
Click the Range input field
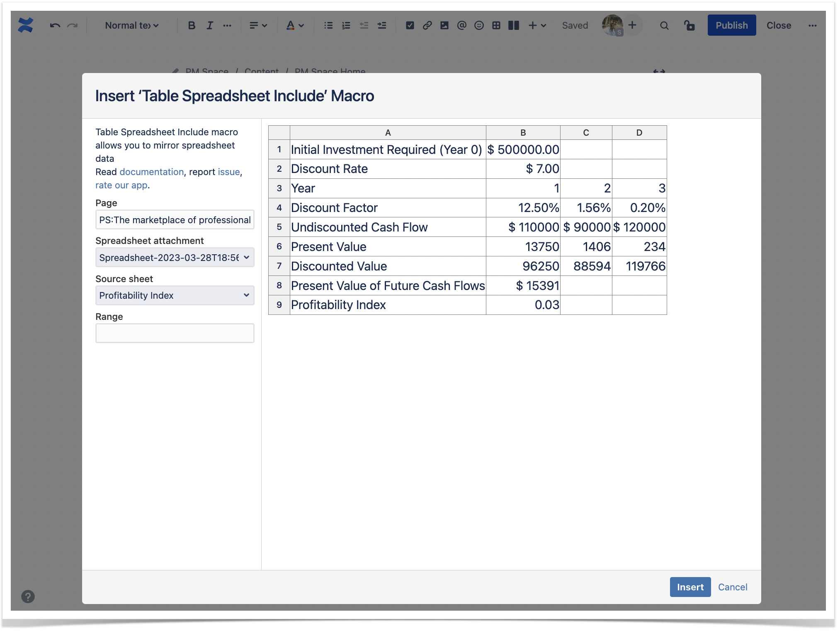tap(175, 333)
